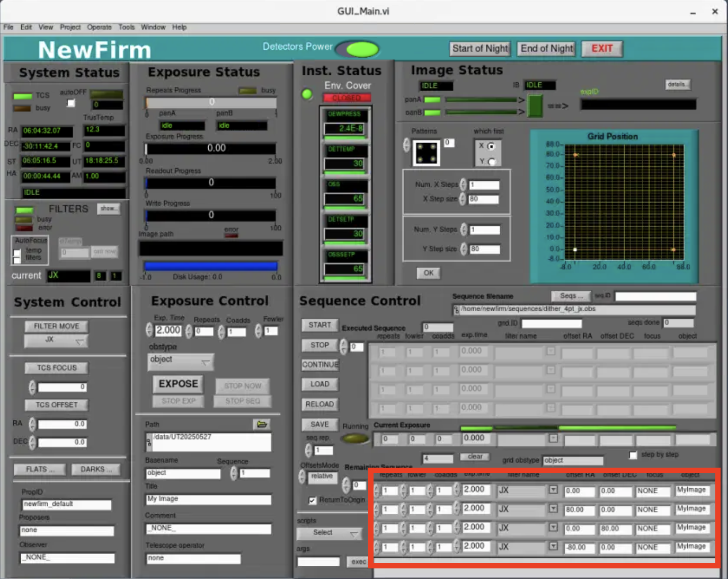This screenshot has height=579, width=728.
Task: Click the DARKS button
Action: 96,469
